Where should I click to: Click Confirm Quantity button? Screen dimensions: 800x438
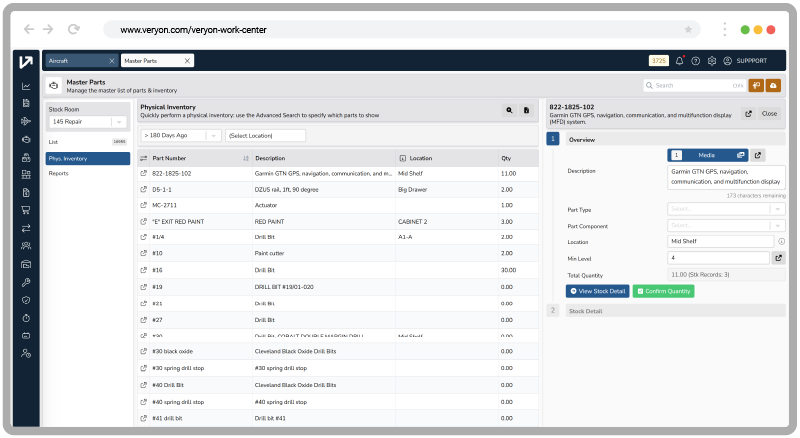pyautogui.click(x=663, y=291)
